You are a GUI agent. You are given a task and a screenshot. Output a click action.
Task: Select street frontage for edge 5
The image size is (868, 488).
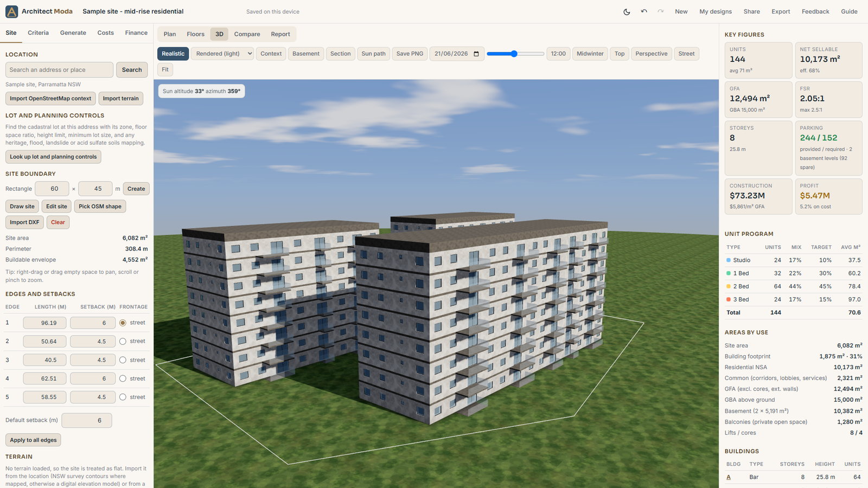click(x=123, y=397)
